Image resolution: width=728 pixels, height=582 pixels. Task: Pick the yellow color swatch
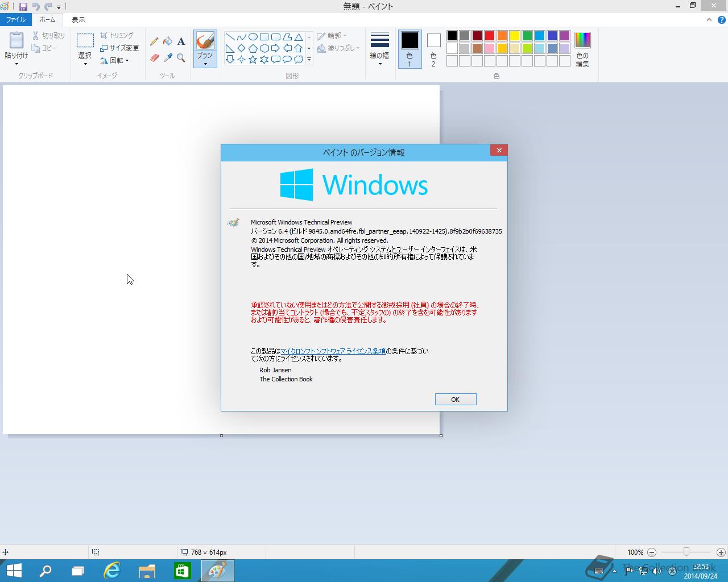pos(515,36)
